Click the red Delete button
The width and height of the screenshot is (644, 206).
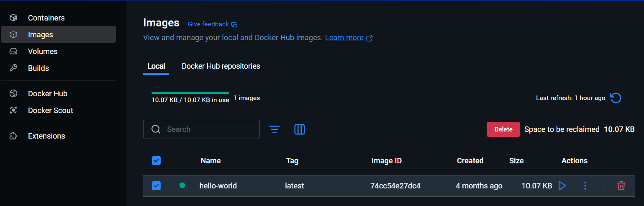[503, 129]
